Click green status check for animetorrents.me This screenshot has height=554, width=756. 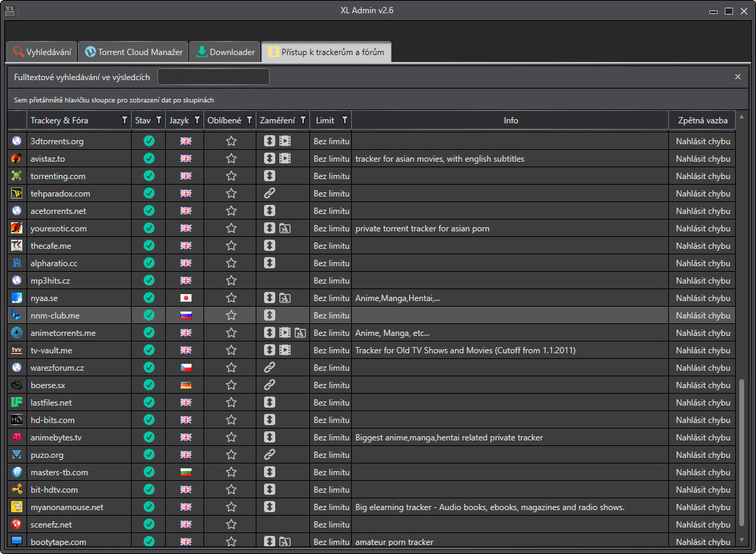(x=149, y=332)
